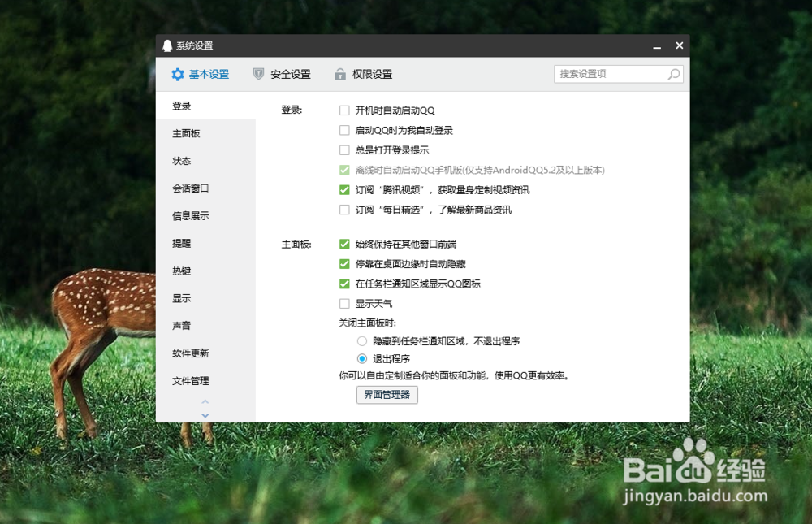
Task: Uncheck 停靠在桌面边缘时自动隐藏
Action: click(x=344, y=264)
